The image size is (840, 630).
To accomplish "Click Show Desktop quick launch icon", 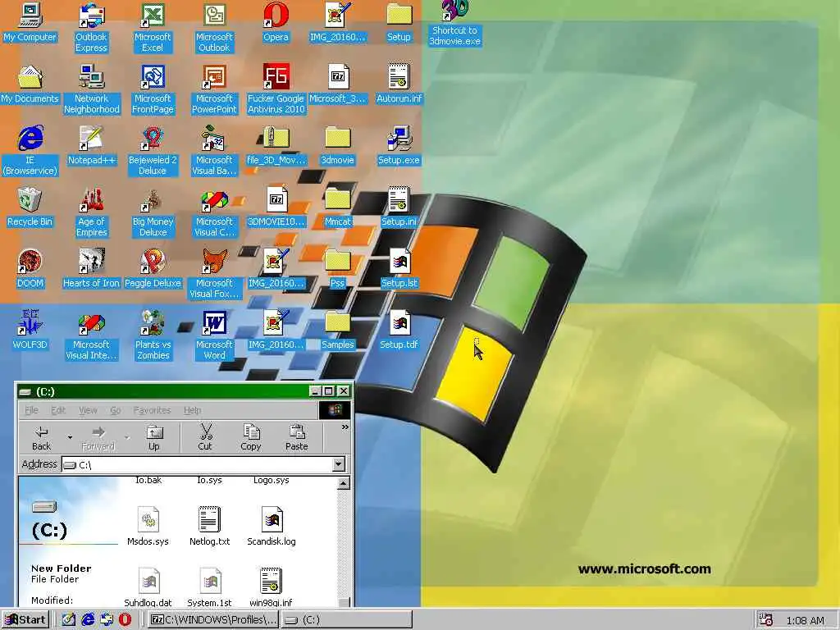I will 68,620.
